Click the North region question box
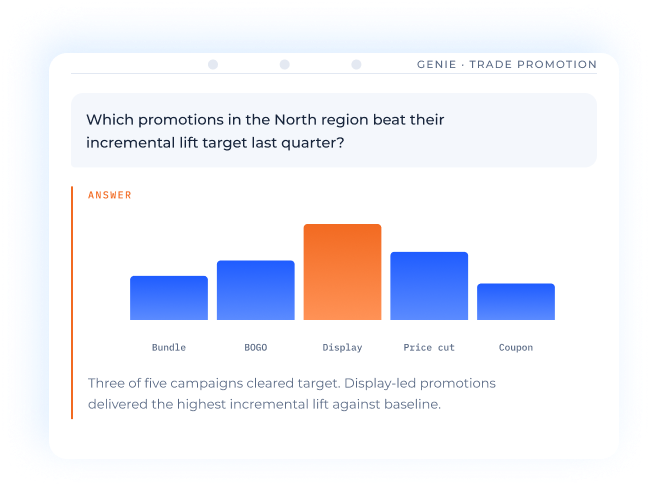 click(334, 130)
